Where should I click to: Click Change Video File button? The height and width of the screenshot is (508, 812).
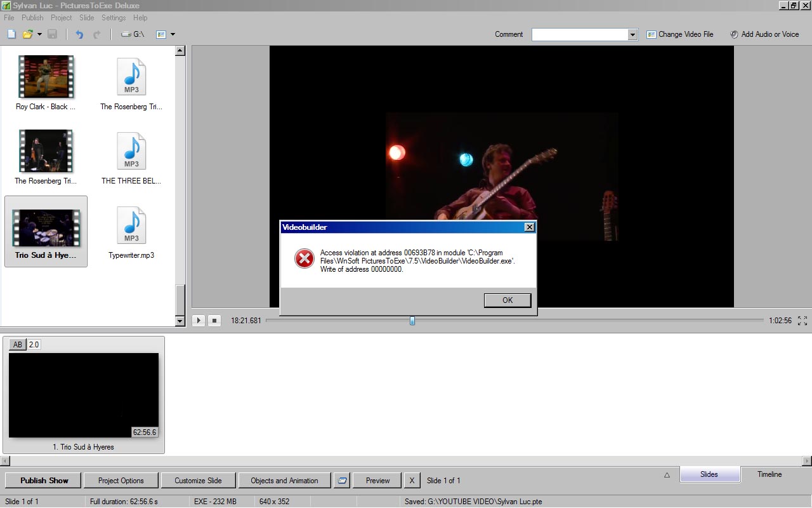(680, 34)
